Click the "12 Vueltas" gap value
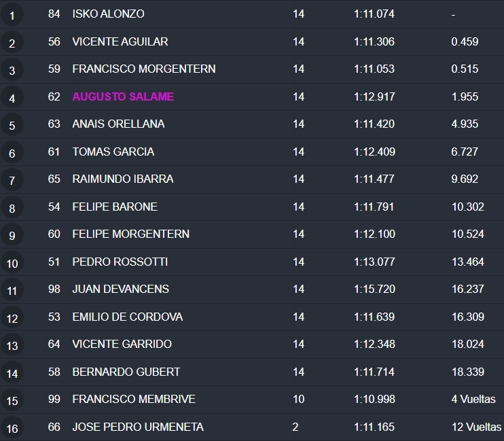Viewport: 504px width, 441px height. click(x=476, y=427)
